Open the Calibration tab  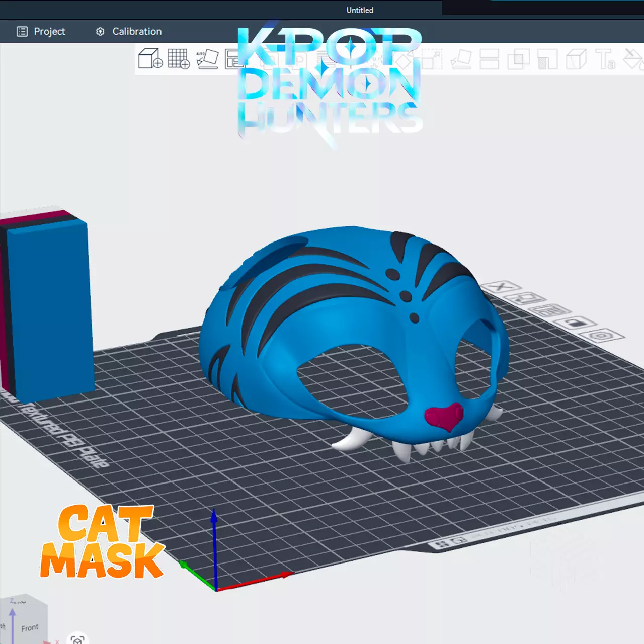[128, 31]
